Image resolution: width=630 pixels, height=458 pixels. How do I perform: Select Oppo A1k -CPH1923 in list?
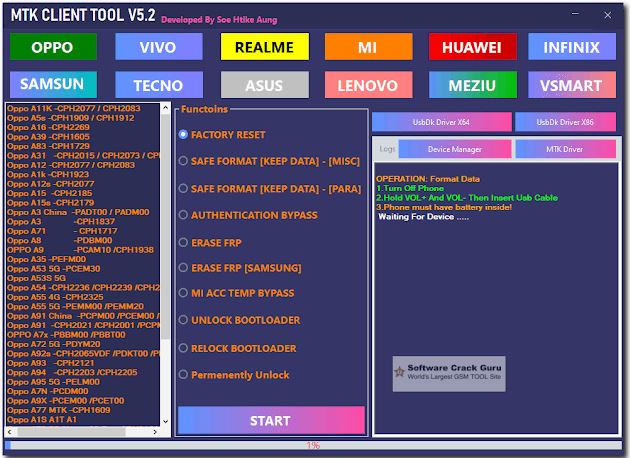point(48,174)
